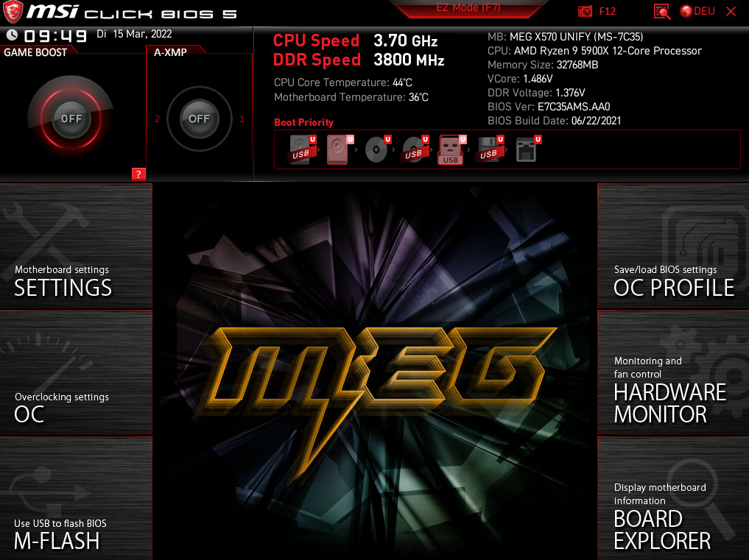
Task: Toggle the A-XMP OFF knob
Action: tap(199, 118)
